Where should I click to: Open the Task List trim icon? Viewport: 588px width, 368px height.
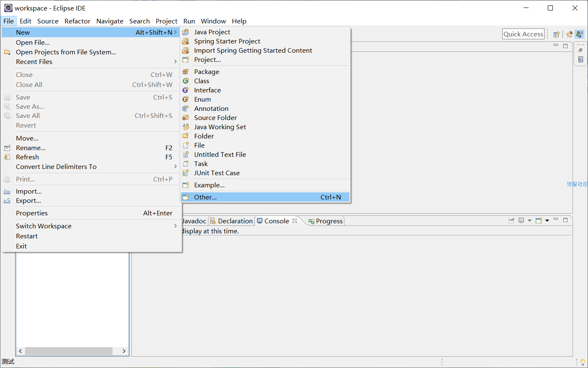[x=580, y=59]
